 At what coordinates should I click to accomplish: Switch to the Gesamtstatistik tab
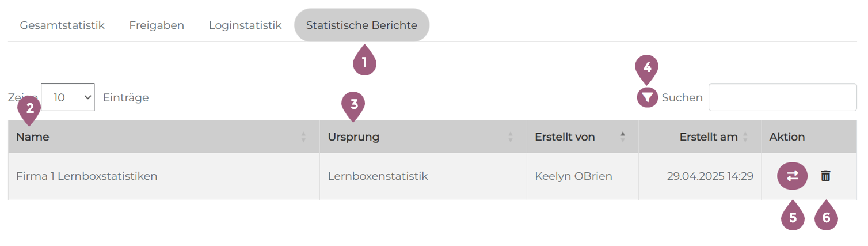click(x=62, y=25)
